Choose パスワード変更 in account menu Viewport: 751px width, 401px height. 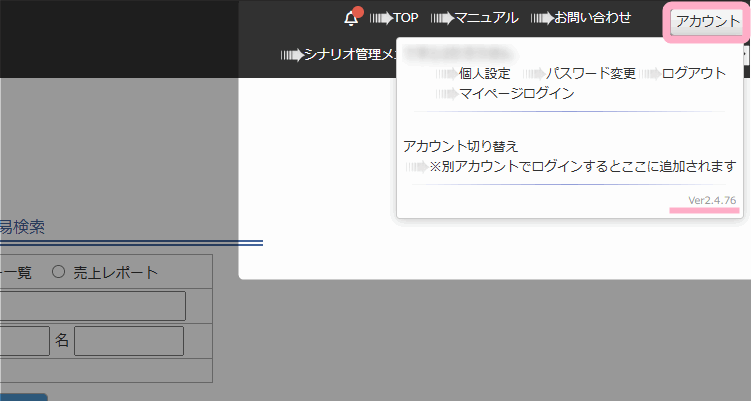point(590,74)
